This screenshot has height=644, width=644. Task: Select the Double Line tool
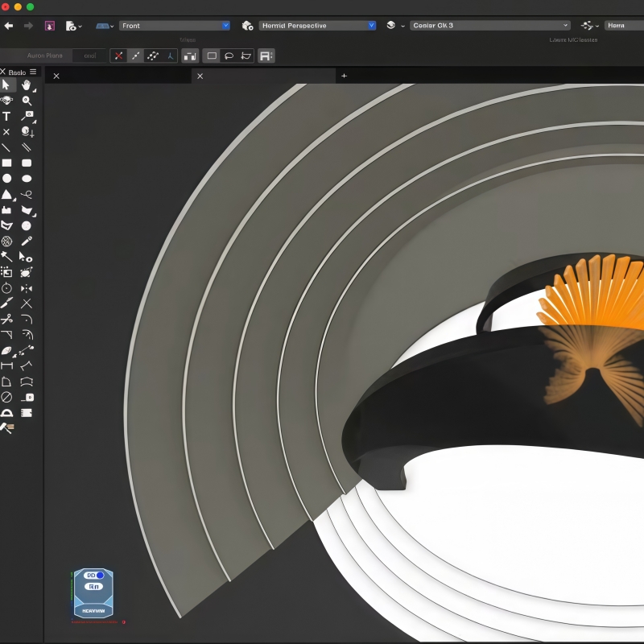(27, 147)
